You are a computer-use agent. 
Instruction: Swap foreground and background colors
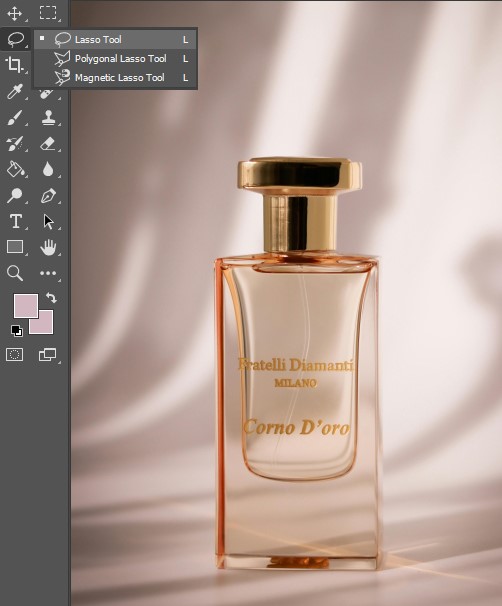[51, 298]
